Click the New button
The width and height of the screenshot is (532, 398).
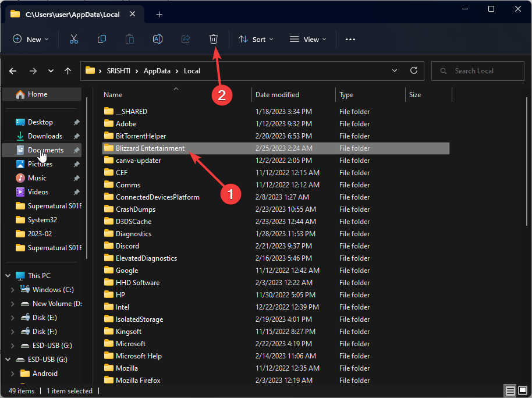coord(30,40)
